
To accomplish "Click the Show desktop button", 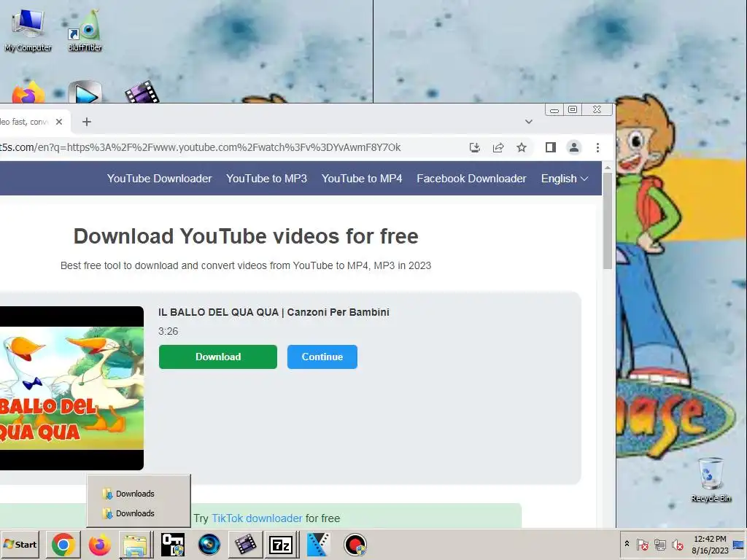I will [x=738, y=544].
